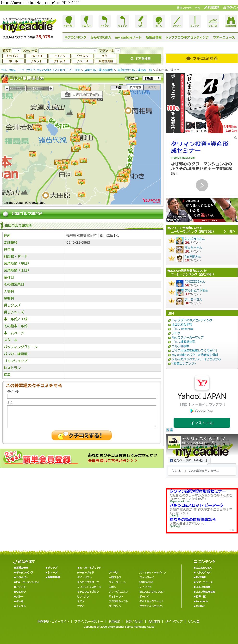Image resolution: width=238 pixels, height=644 pixels.
Task: Open トッププロのギアセッティング menu item
Action: click(x=187, y=37)
